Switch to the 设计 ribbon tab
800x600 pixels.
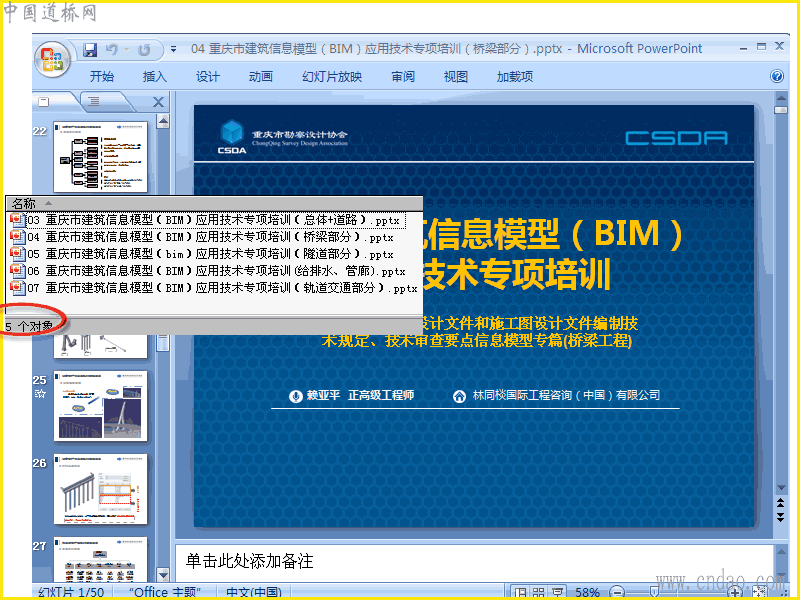[x=208, y=77]
